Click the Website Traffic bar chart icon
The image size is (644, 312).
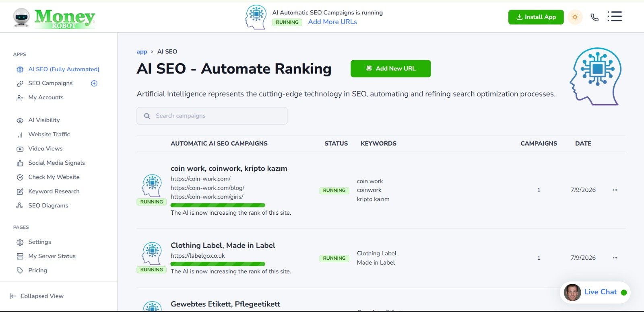tap(20, 135)
